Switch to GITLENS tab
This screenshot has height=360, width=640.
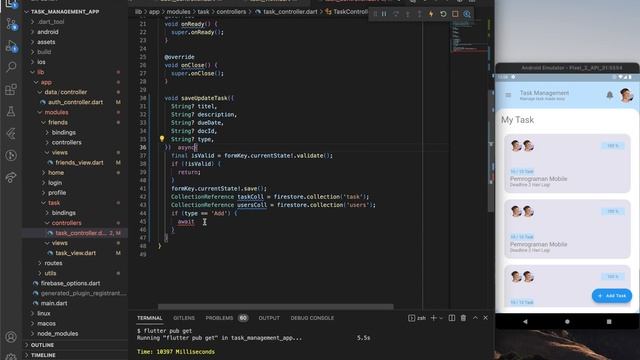point(184,318)
